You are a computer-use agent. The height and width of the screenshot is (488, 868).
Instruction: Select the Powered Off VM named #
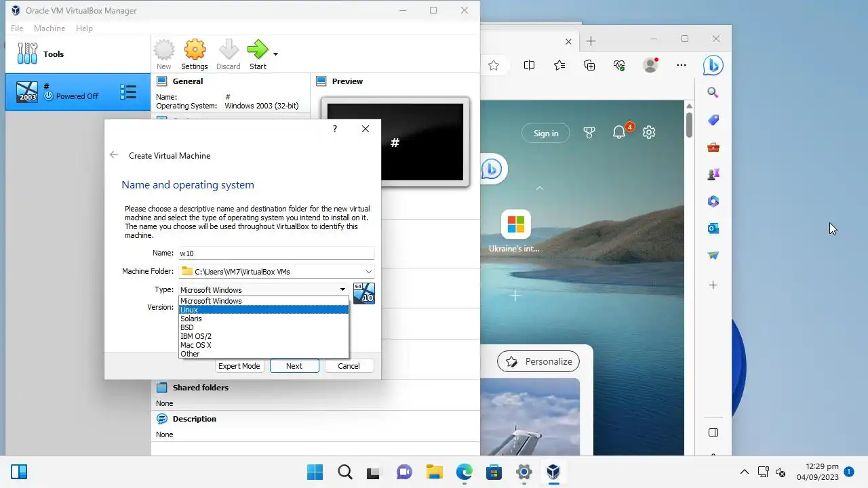click(77, 91)
